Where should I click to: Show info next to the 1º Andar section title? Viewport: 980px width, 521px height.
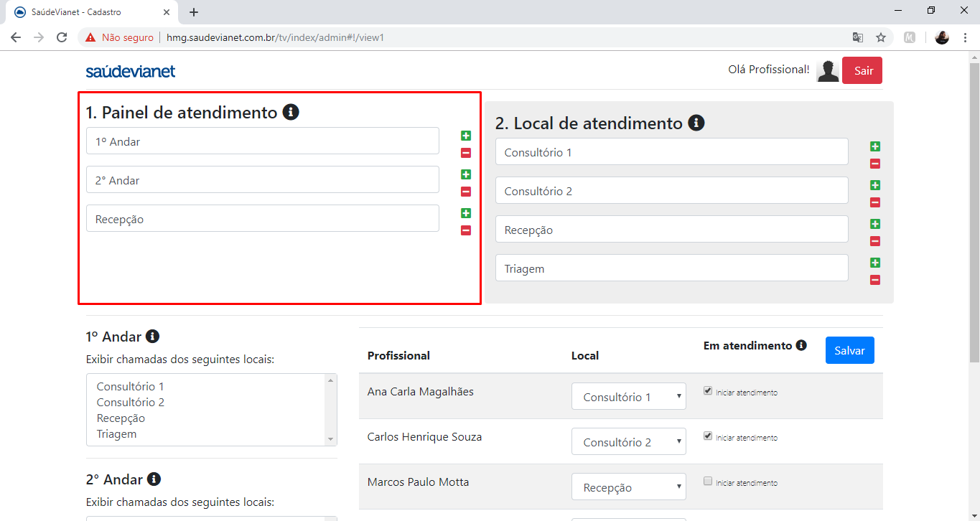(152, 336)
